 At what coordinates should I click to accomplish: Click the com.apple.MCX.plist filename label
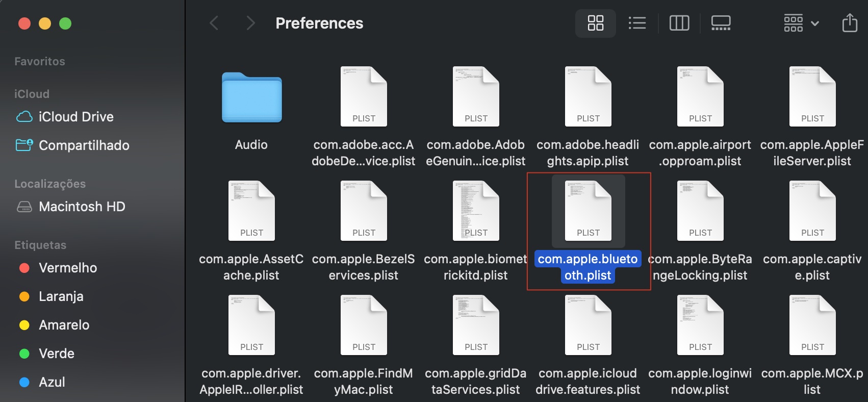(812, 382)
